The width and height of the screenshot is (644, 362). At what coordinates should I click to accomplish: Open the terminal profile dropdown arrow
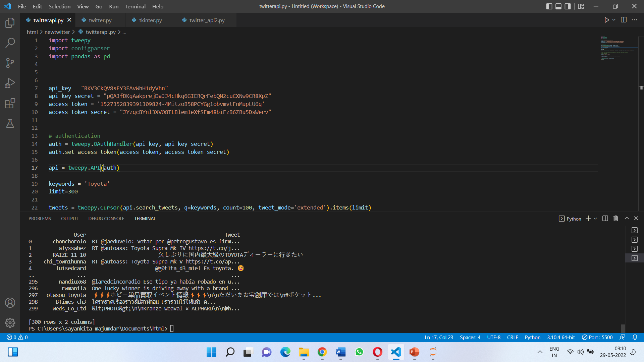[596, 218]
